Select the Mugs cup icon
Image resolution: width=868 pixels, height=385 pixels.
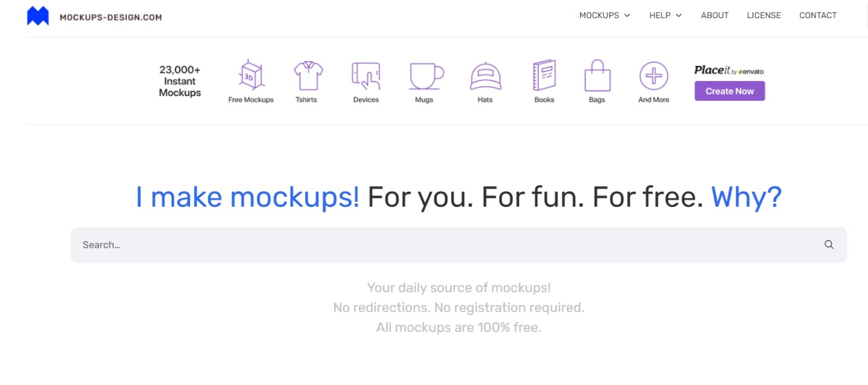click(x=425, y=76)
